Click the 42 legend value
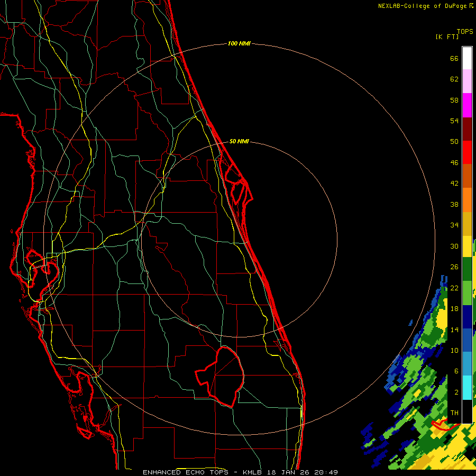 point(454,184)
